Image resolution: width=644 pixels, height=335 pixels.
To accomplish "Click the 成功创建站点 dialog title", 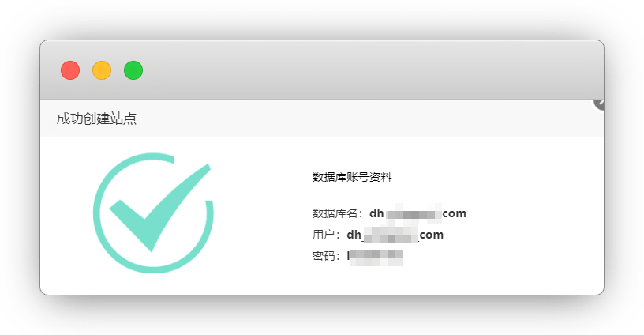I will [x=96, y=119].
